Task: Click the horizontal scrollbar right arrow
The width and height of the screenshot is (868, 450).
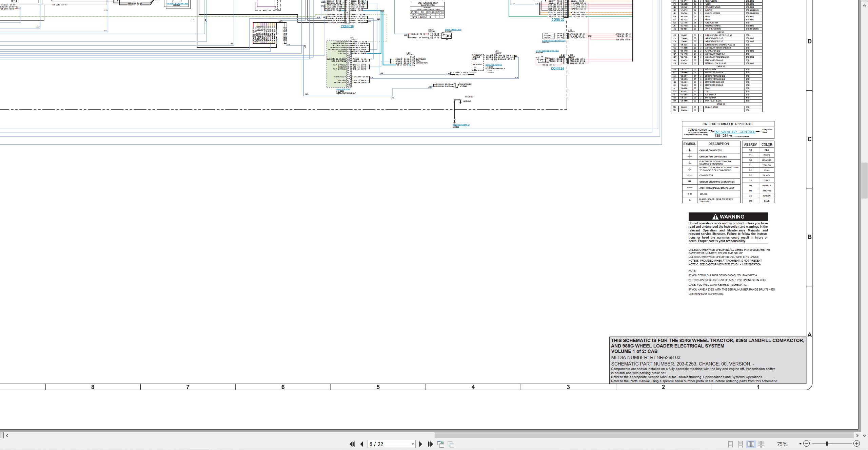Action: (857, 435)
